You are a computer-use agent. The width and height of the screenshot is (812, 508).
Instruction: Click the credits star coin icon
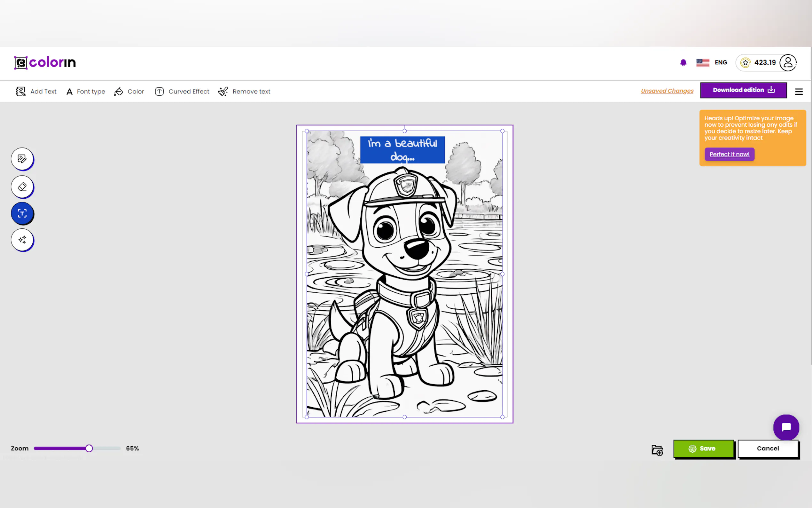pyautogui.click(x=745, y=63)
